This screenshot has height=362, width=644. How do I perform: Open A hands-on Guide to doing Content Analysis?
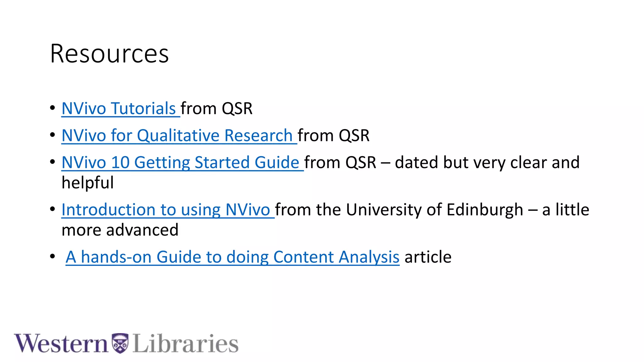pyautogui.click(x=233, y=257)
